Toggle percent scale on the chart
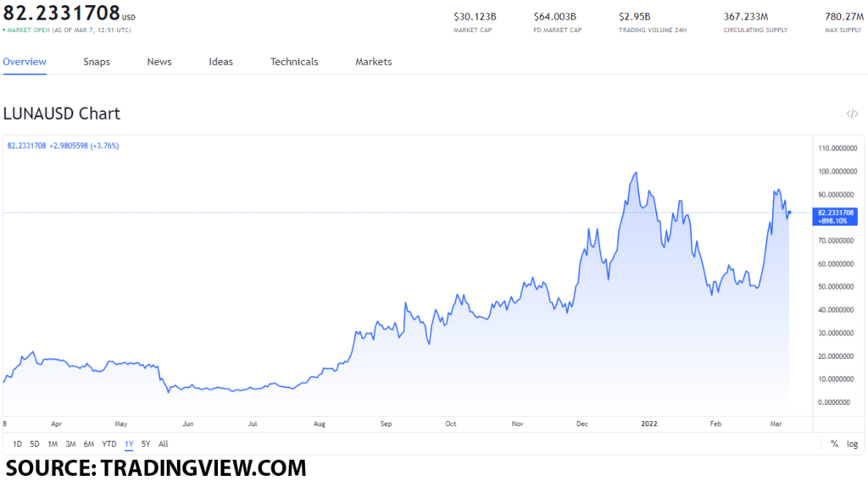The height and width of the screenshot is (481, 868). pyautogui.click(x=834, y=444)
